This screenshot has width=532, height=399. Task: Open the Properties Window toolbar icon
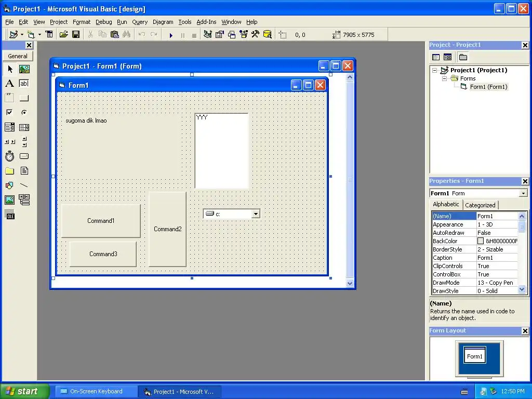pyautogui.click(x=220, y=34)
